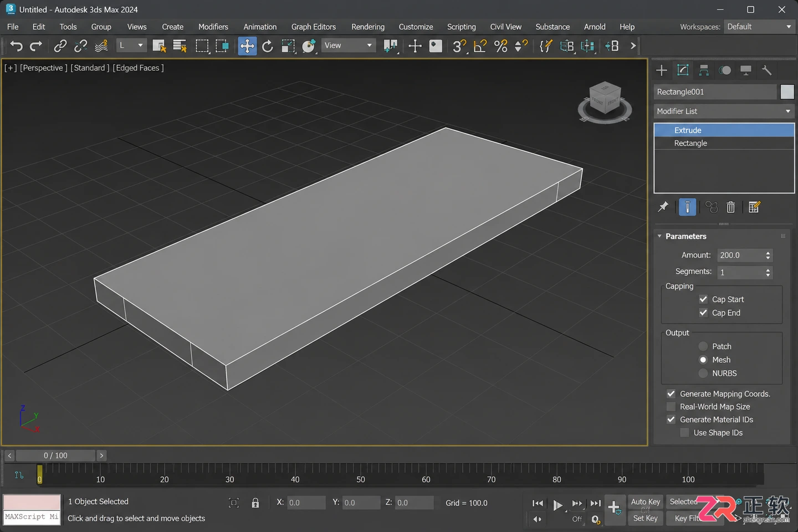Activate the Select and Rotate tool
The height and width of the screenshot is (532, 798).
268,46
